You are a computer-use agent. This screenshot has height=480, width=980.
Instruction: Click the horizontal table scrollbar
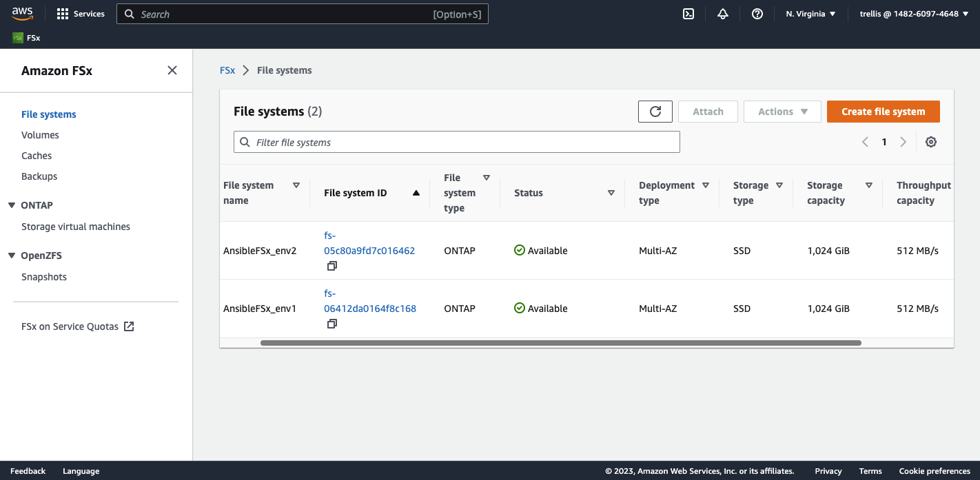click(560, 342)
